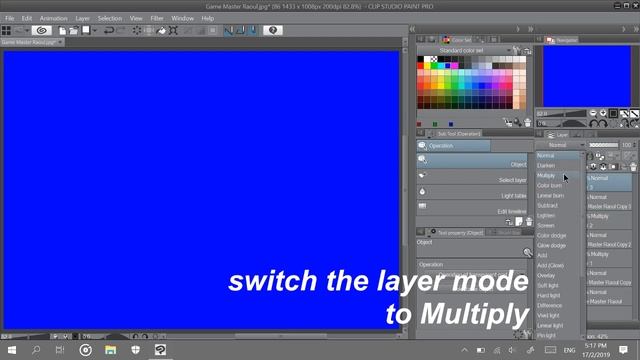Choose Darken in blending mode list
Screen dimensions: 640x360
pos(558,166)
